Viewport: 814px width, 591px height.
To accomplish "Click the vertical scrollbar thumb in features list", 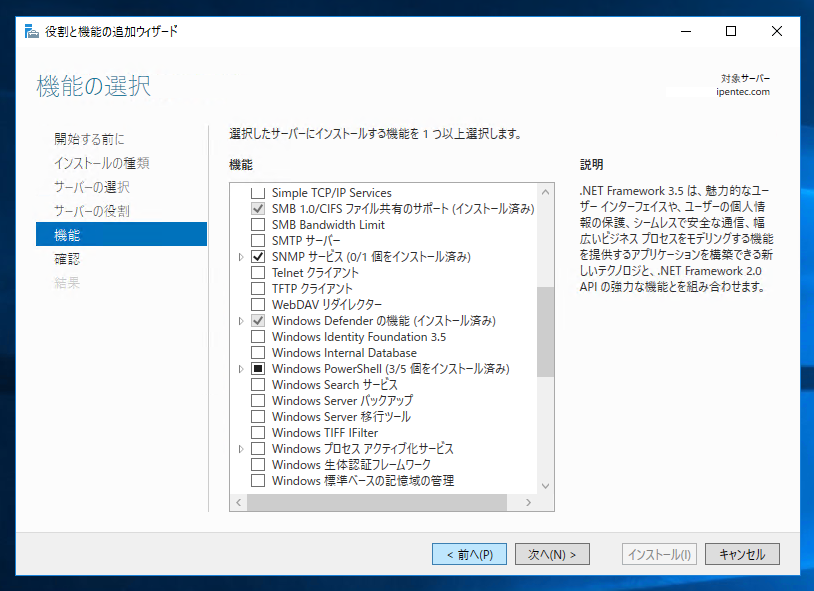I will pos(545,332).
